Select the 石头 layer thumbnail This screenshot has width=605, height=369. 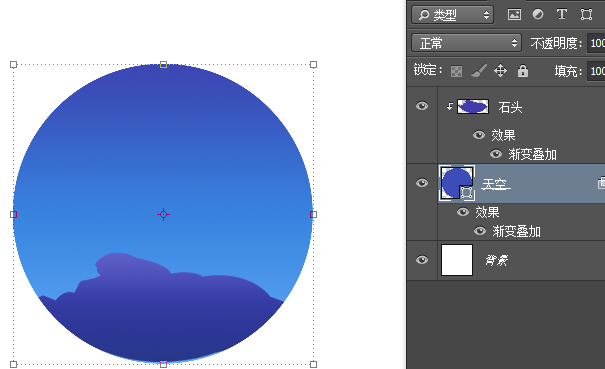[473, 107]
